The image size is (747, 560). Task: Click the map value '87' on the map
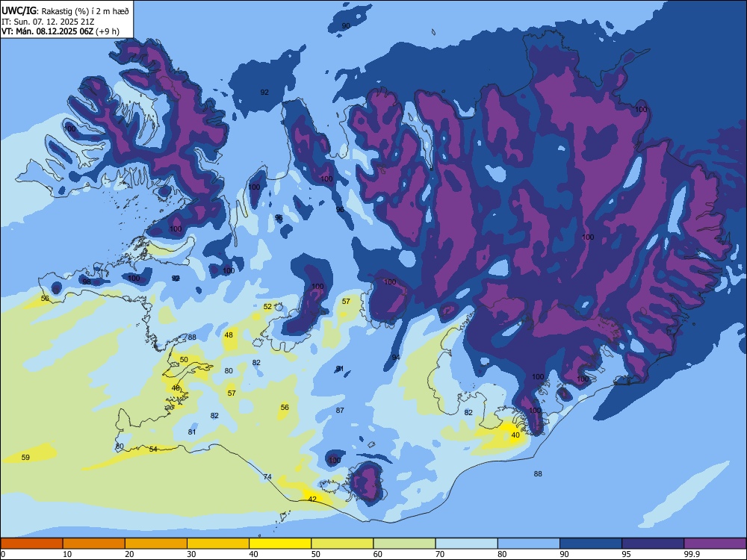click(x=340, y=410)
